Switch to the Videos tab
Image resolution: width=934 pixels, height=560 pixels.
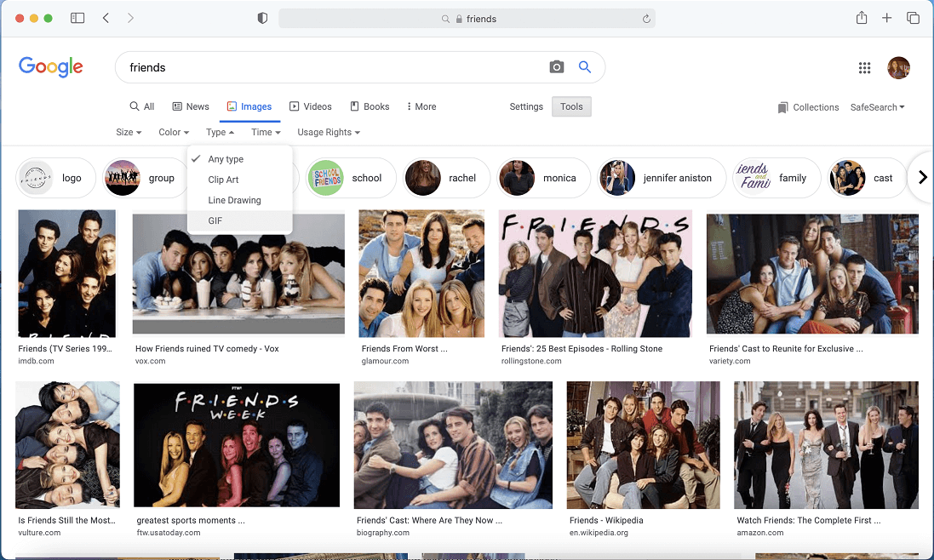coord(310,106)
